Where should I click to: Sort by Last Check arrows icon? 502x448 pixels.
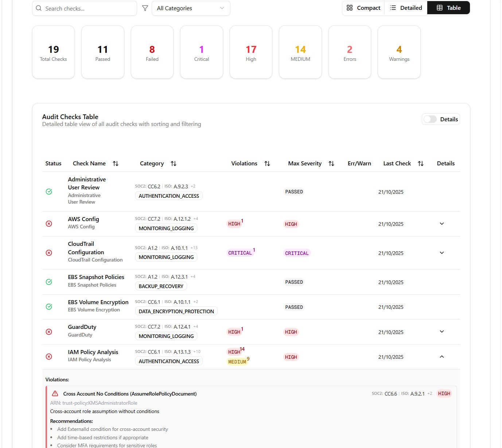[x=421, y=164]
